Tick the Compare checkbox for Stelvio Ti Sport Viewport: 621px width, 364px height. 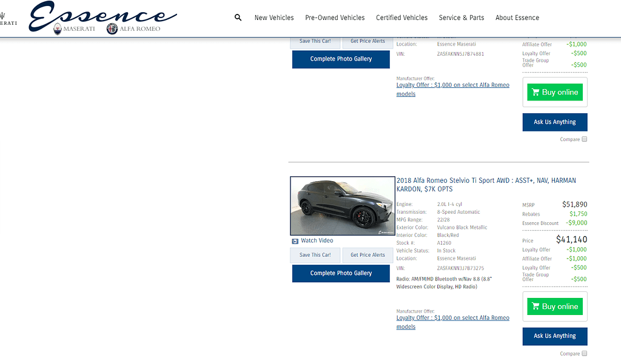tap(585, 354)
